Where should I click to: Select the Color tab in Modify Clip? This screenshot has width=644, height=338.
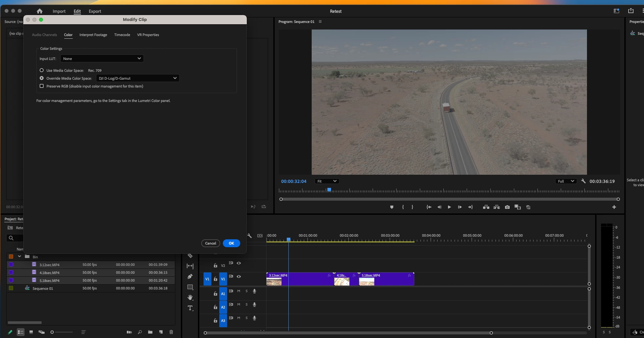(x=68, y=35)
